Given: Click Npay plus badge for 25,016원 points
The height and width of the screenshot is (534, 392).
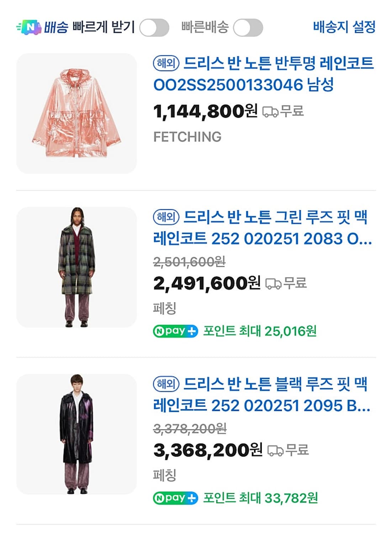Looking at the screenshot, I should [175, 331].
